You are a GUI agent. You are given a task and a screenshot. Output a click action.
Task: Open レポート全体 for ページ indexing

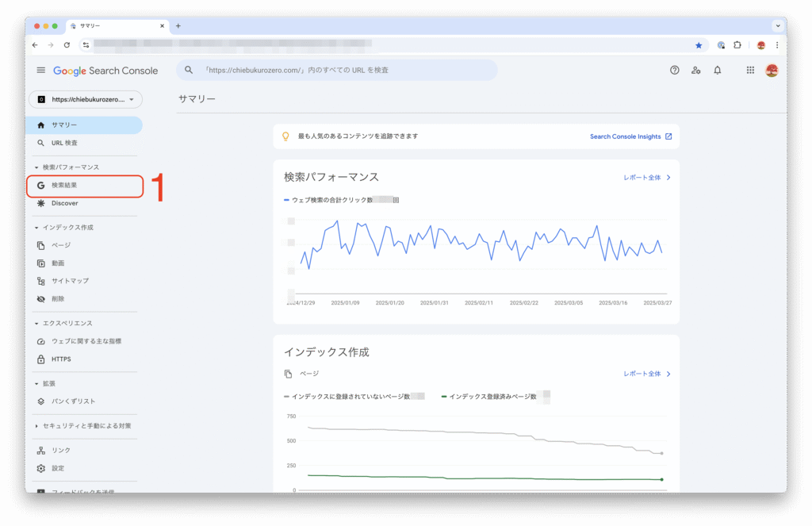(x=647, y=374)
